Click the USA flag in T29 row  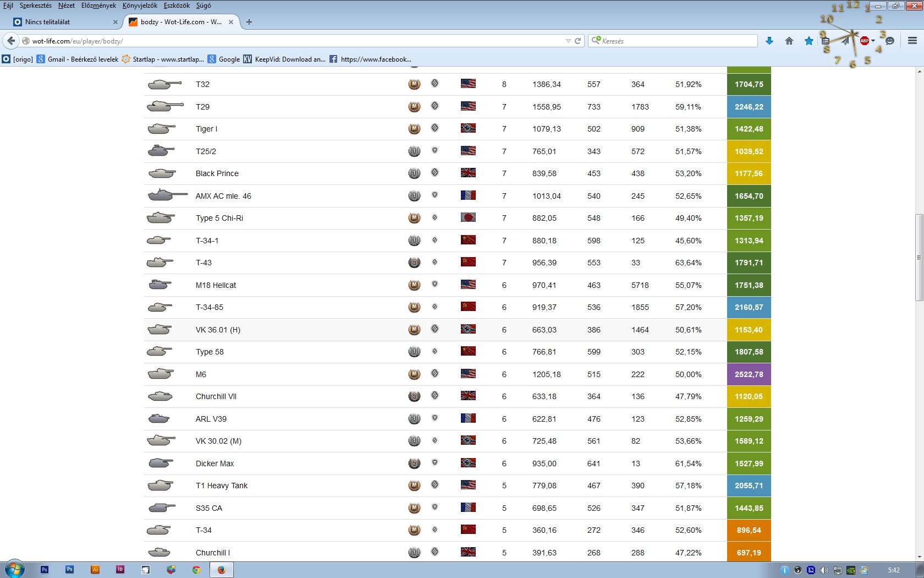(468, 106)
